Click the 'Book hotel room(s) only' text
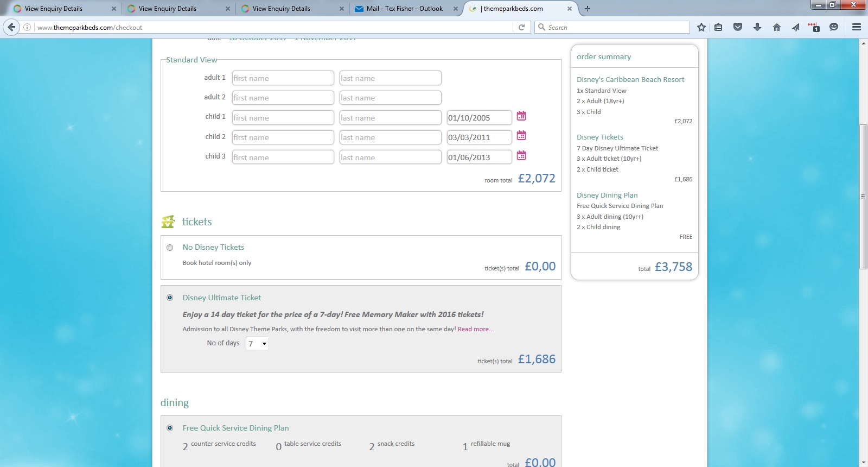 click(217, 263)
